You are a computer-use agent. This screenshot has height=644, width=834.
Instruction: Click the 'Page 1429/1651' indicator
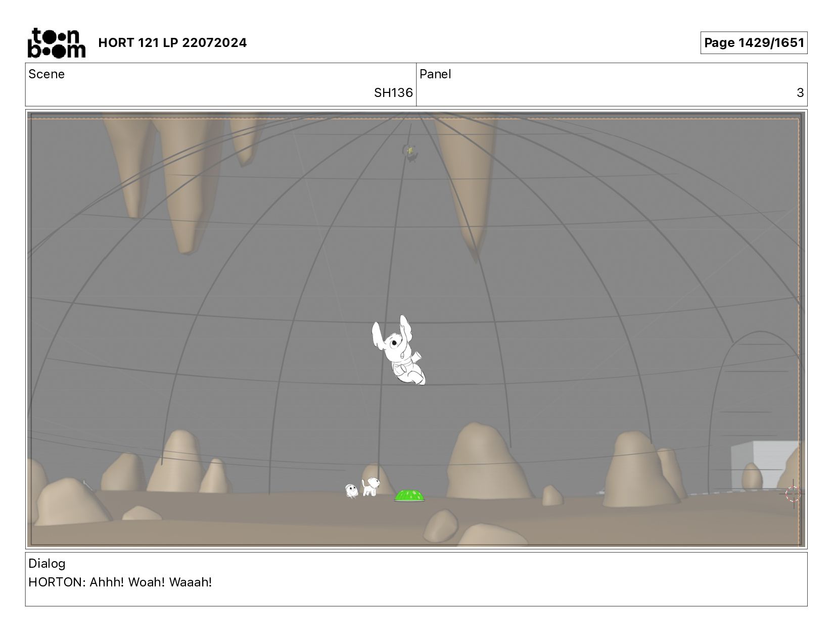[x=754, y=43]
